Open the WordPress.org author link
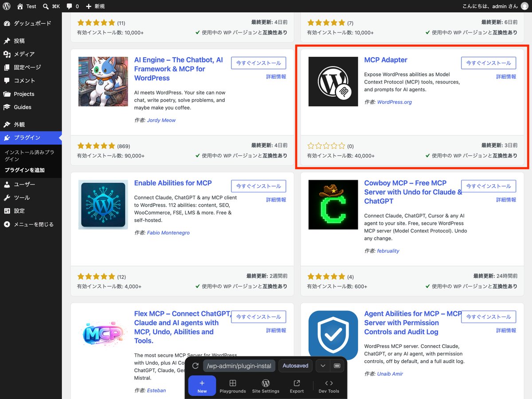The width and height of the screenshot is (532, 399). (x=395, y=102)
